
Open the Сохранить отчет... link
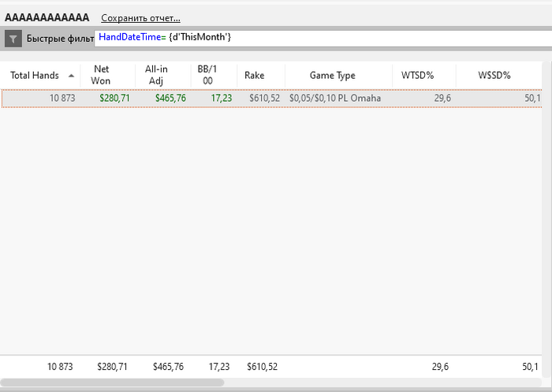tap(140, 18)
